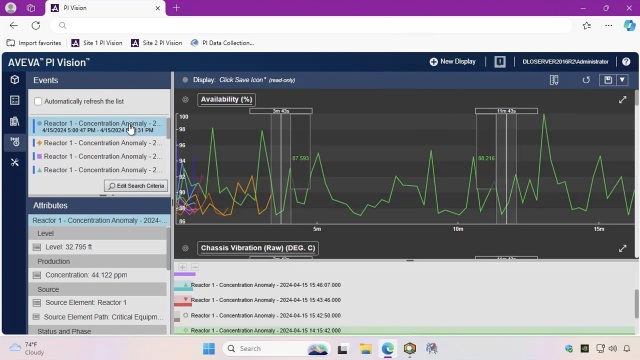Select the Events panel icon in sidebar
The height and width of the screenshot is (360, 640).
pyautogui.click(x=15, y=142)
